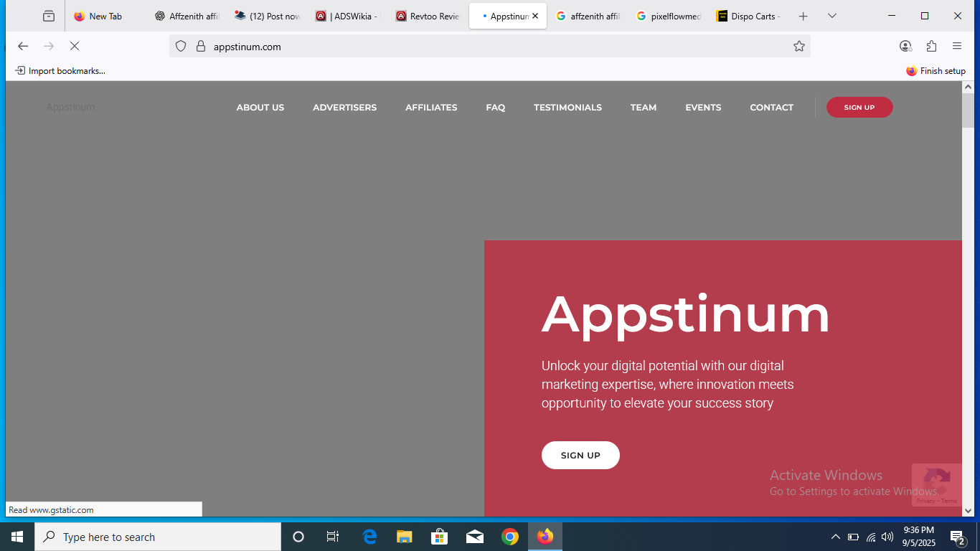
Task: Go to the Contact section
Action: point(771,108)
